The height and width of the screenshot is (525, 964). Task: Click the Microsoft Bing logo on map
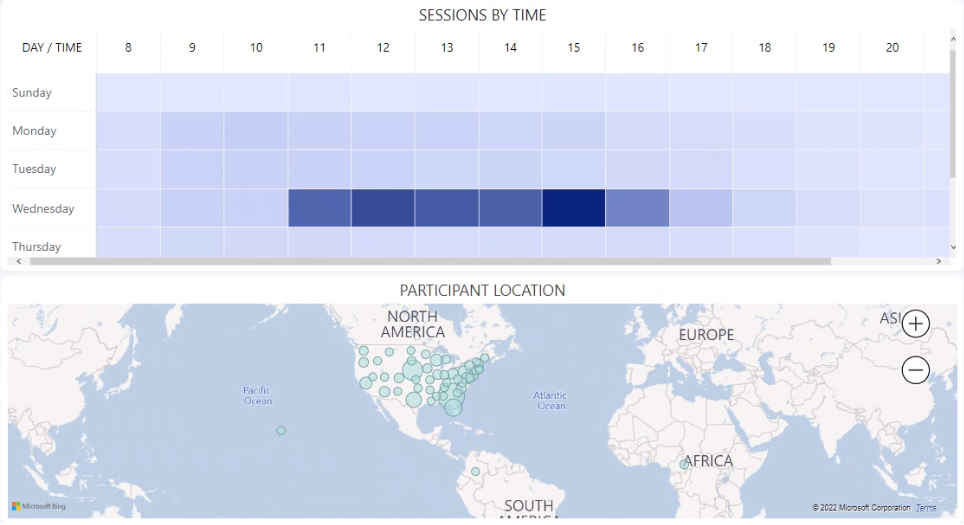[x=31, y=507]
